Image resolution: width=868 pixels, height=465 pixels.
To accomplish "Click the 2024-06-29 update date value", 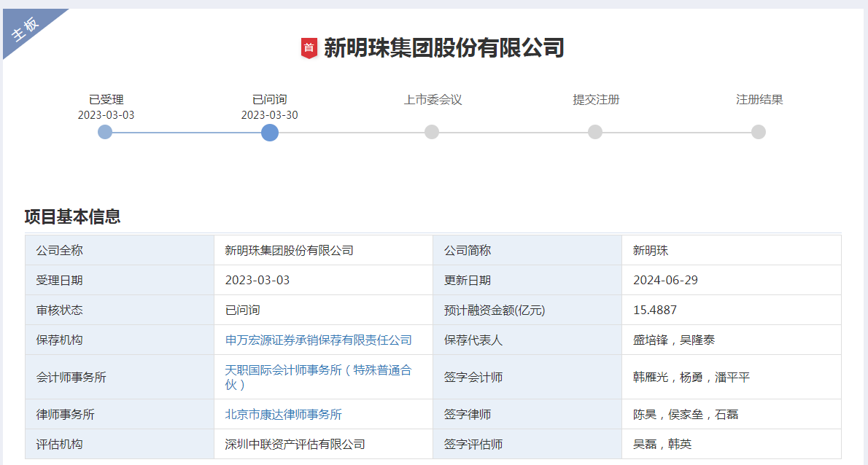I will tap(665, 281).
